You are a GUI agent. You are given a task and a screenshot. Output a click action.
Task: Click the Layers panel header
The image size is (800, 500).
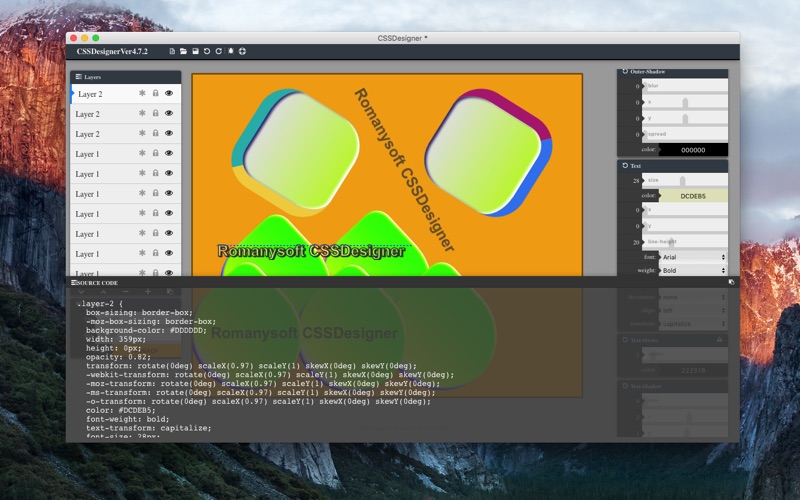click(x=126, y=77)
